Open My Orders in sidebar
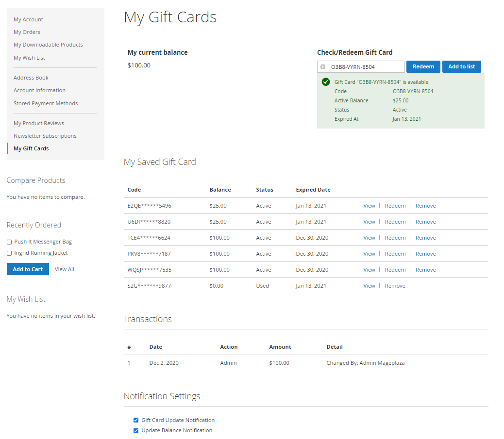The height and width of the screenshot is (439, 504). (x=27, y=32)
